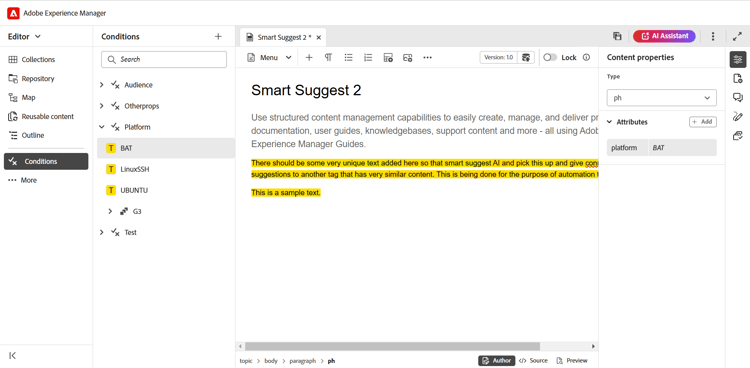The width and height of the screenshot is (750, 368).
Task: Open the Content properties panel icon
Action: pos(738,59)
